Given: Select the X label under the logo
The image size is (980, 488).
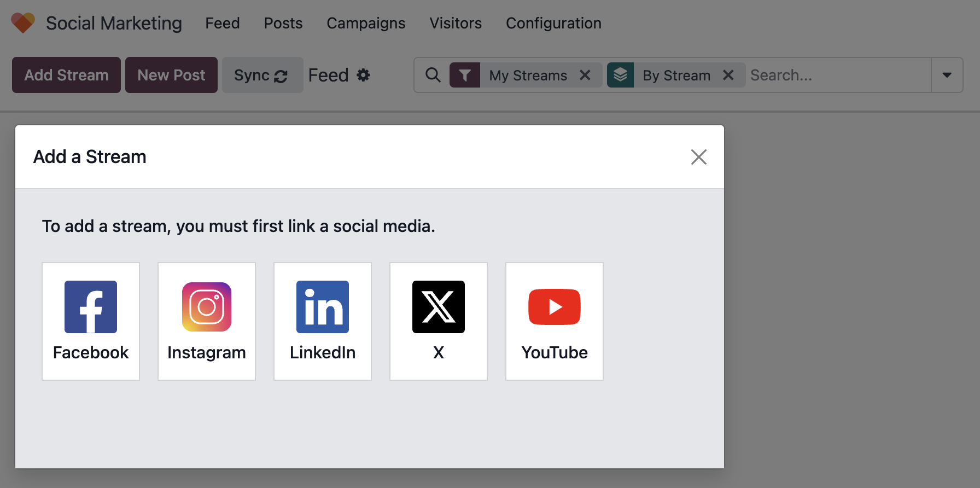Looking at the screenshot, I should pyautogui.click(x=439, y=352).
